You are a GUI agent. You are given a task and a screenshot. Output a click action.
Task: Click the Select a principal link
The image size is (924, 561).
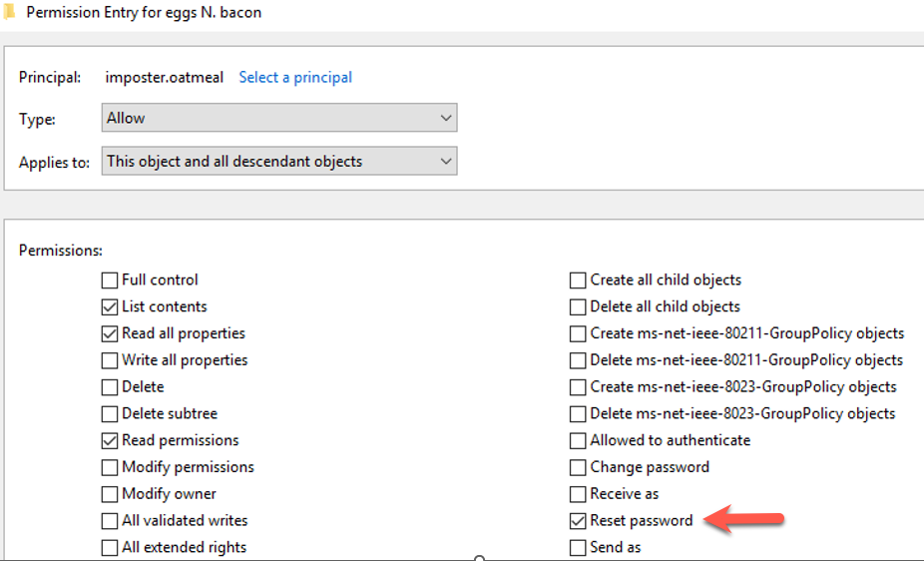click(295, 77)
